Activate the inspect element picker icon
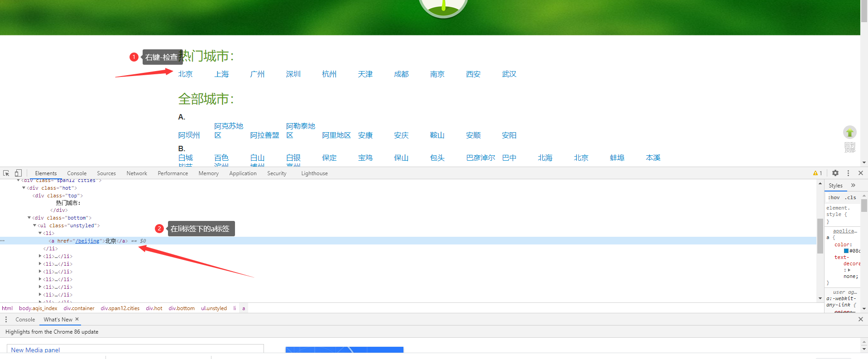This screenshot has width=868, height=359. [x=6, y=173]
